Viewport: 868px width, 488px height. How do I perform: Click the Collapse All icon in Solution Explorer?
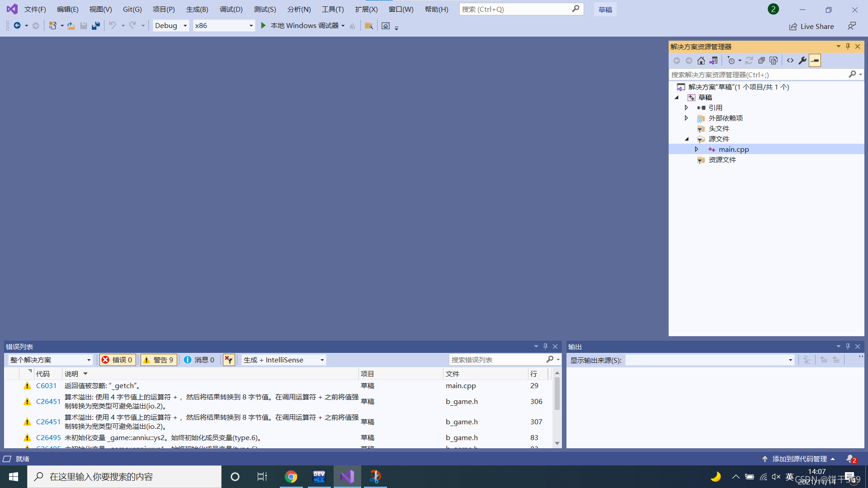click(761, 61)
